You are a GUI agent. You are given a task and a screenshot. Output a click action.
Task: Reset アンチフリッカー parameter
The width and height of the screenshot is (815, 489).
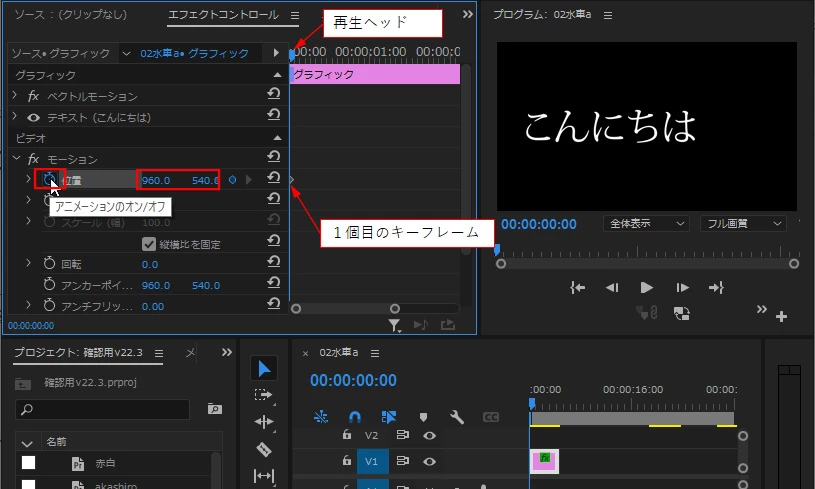(x=274, y=303)
